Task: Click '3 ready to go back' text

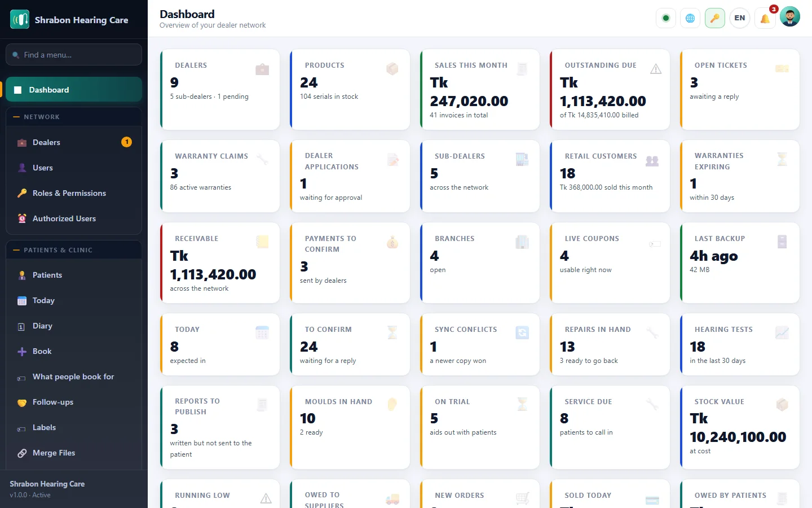Action: click(x=589, y=361)
